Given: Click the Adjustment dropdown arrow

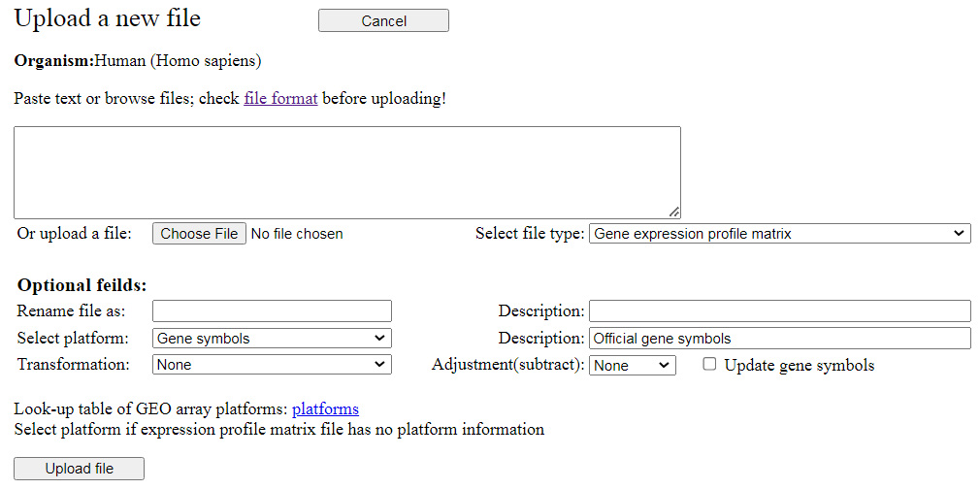Looking at the screenshot, I should pos(665,366).
